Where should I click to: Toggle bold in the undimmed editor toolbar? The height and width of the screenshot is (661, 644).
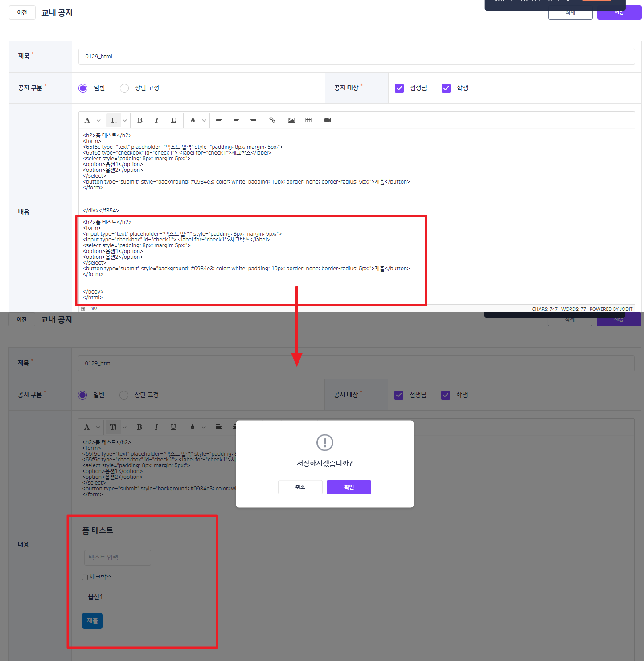tap(140, 120)
